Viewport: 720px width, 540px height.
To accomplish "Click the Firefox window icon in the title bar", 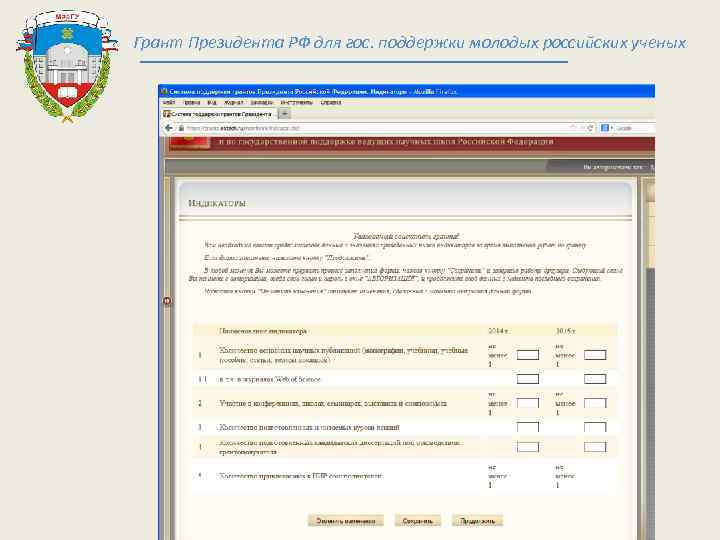I will [164, 91].
